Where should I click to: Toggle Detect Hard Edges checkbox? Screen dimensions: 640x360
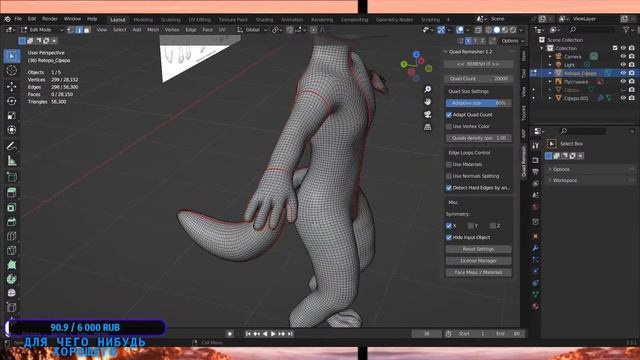coord(449,188)
